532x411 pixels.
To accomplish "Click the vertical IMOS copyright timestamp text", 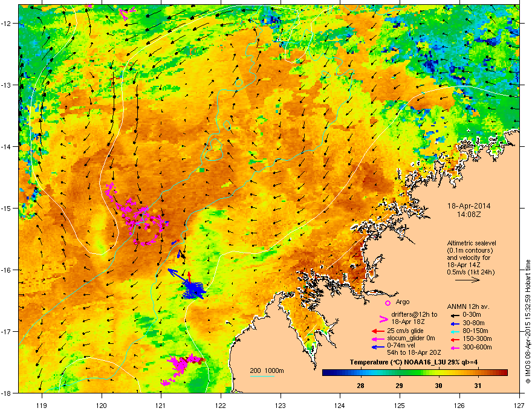I will tap(528, 322).
